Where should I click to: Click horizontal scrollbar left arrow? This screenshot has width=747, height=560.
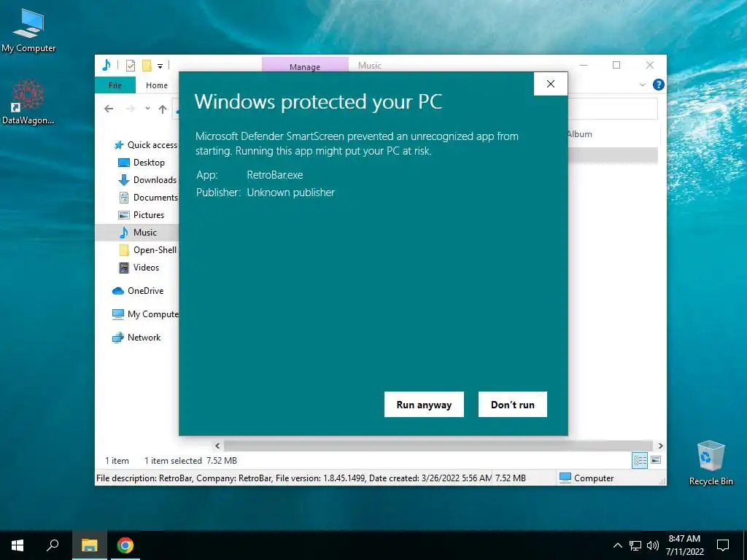pyautogui.click(x=217, y=446)
